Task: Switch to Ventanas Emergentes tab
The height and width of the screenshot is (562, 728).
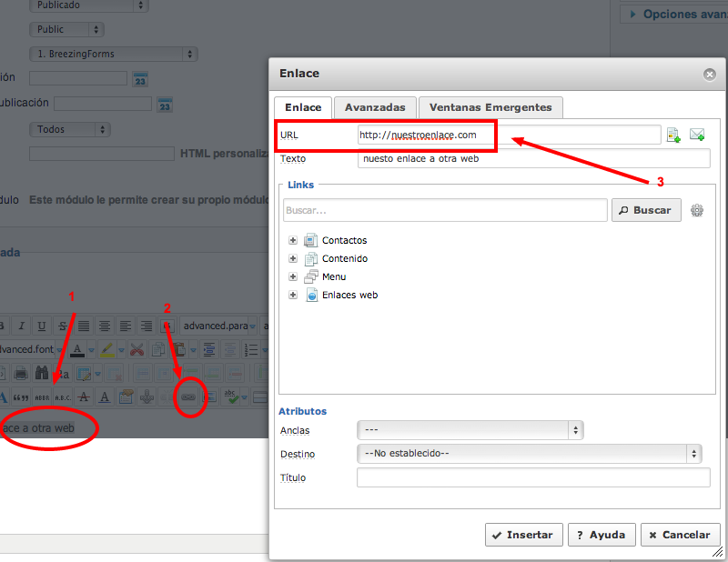Action: point(490,107)
